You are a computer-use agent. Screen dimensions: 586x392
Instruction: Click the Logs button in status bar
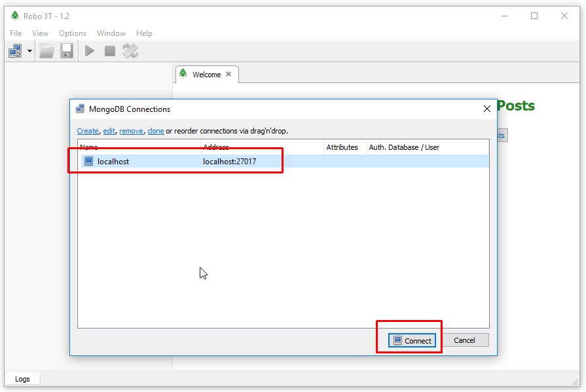click(22, 379)
